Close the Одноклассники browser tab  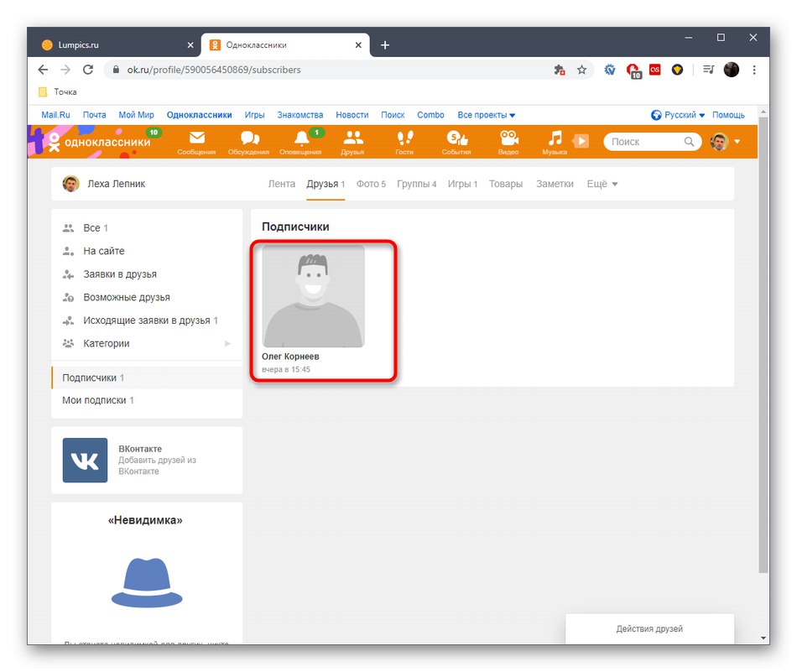pos(358,44)
